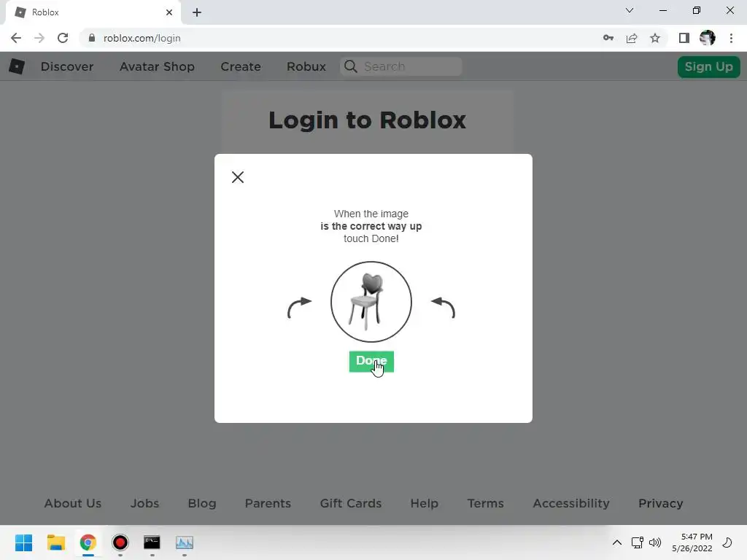
Task: Minimize the Chrome window
Action: 662,10
